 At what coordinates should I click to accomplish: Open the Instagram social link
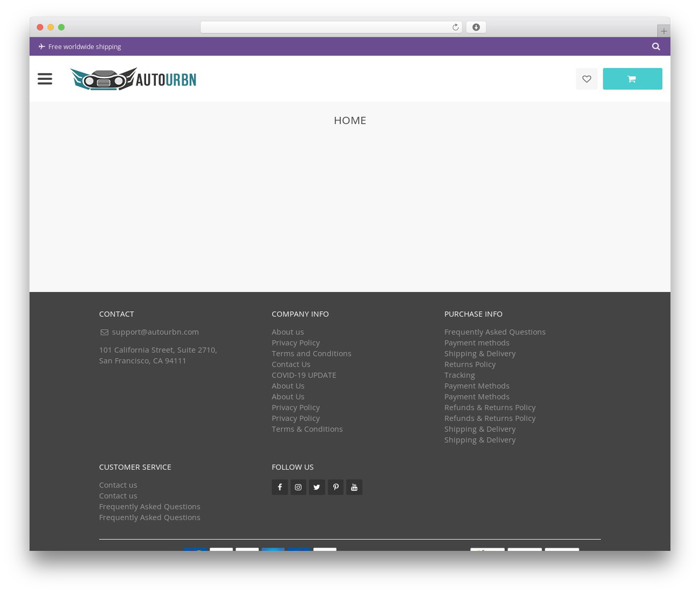tap(298, 487)
